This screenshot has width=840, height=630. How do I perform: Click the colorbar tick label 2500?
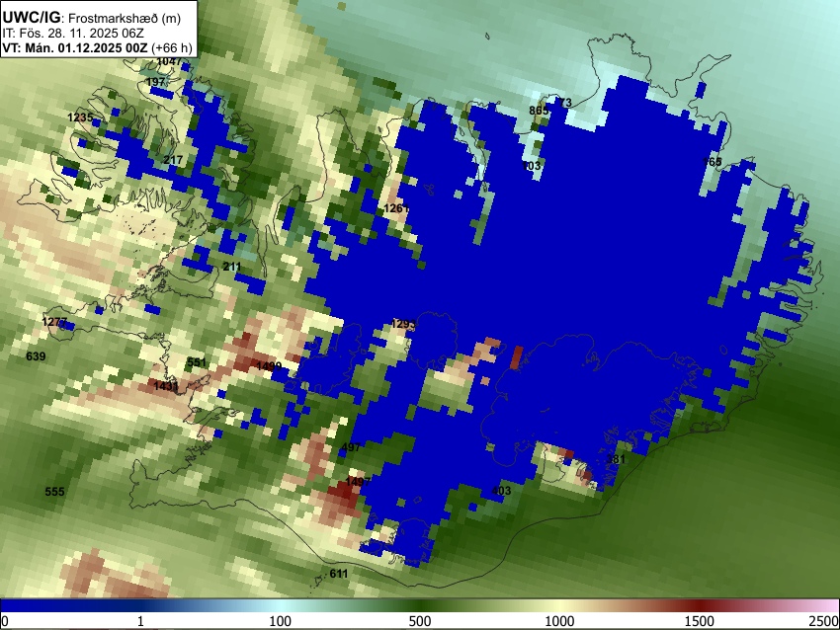coord(824,621)
